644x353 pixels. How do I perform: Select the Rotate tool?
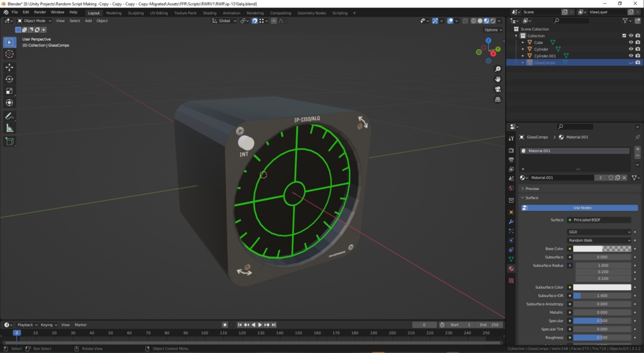coord(9,79)
